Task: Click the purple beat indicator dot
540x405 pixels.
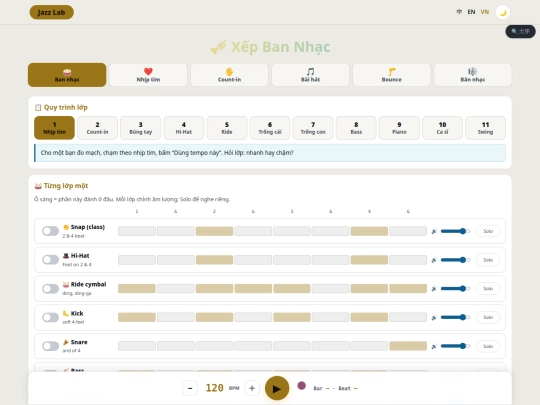Action: click(302, 386)
